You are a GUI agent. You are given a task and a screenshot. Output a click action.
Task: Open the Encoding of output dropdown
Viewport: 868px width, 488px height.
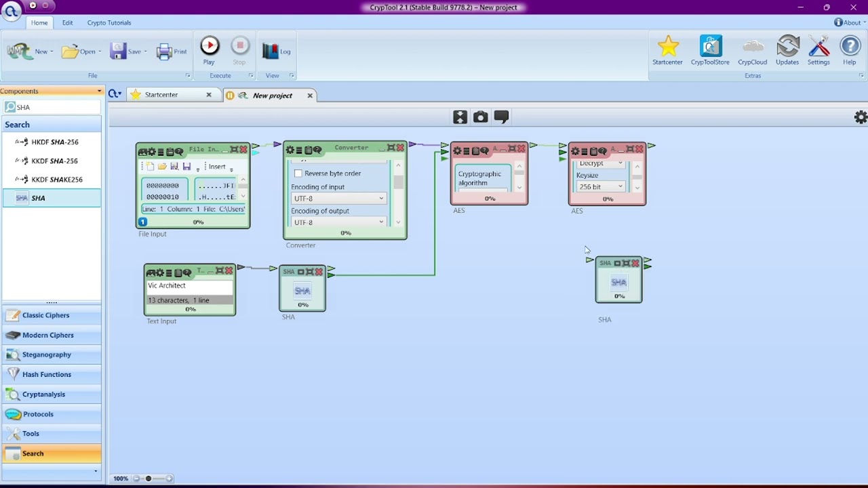coord(338,222)
